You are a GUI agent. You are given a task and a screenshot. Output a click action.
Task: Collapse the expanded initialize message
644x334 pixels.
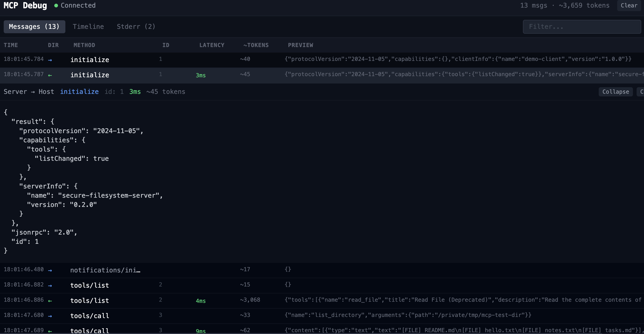pos(615,92)
